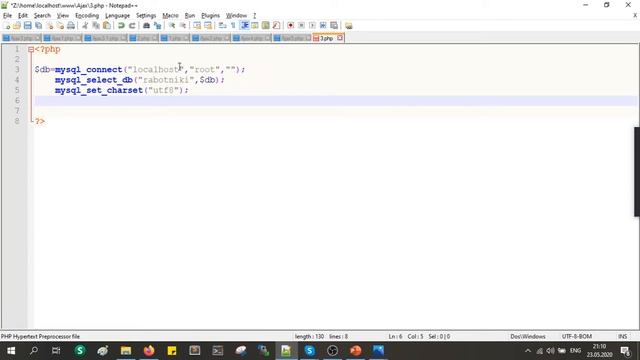This screenshot has width=640, height=360.
Task: Save the current file using Save icon
Action: click(28, 26)
